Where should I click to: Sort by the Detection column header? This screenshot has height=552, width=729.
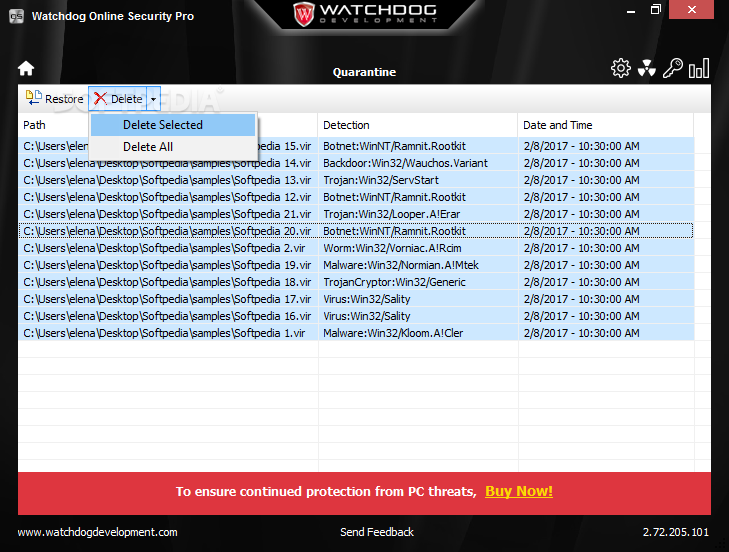417,125
